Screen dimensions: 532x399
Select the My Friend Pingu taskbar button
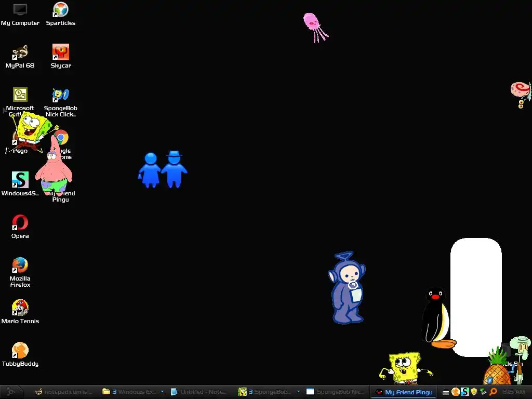tap(404, 392)
